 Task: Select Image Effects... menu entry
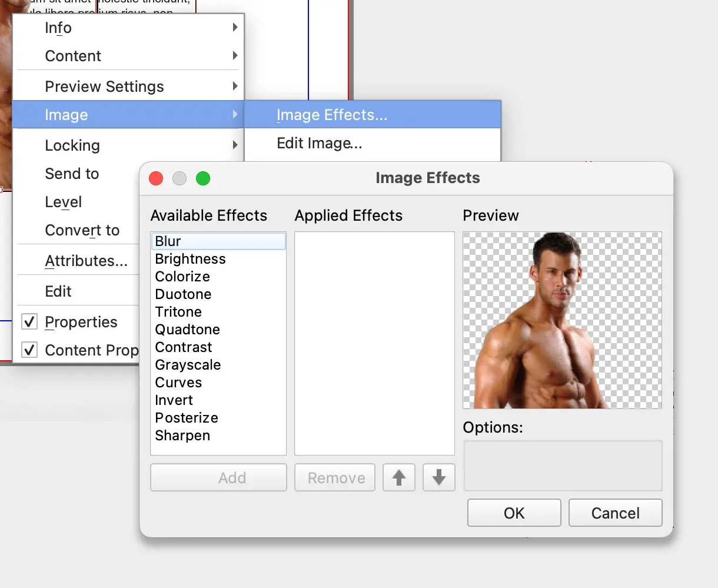[332, 115]
